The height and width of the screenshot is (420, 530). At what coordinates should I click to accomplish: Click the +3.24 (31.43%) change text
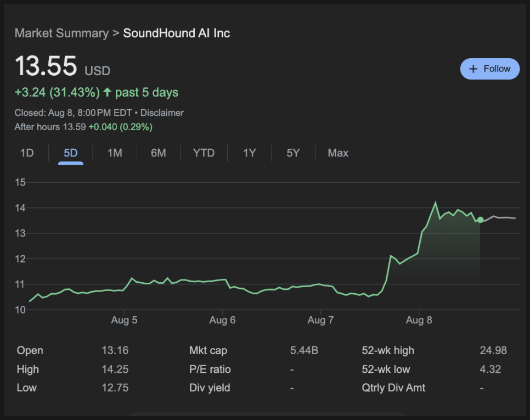[57, 92]
